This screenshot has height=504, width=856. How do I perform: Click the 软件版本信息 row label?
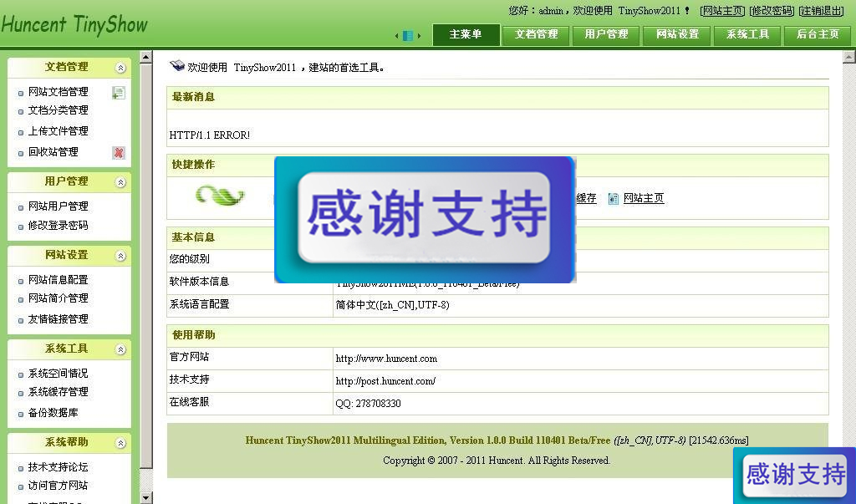pos(199,282)
